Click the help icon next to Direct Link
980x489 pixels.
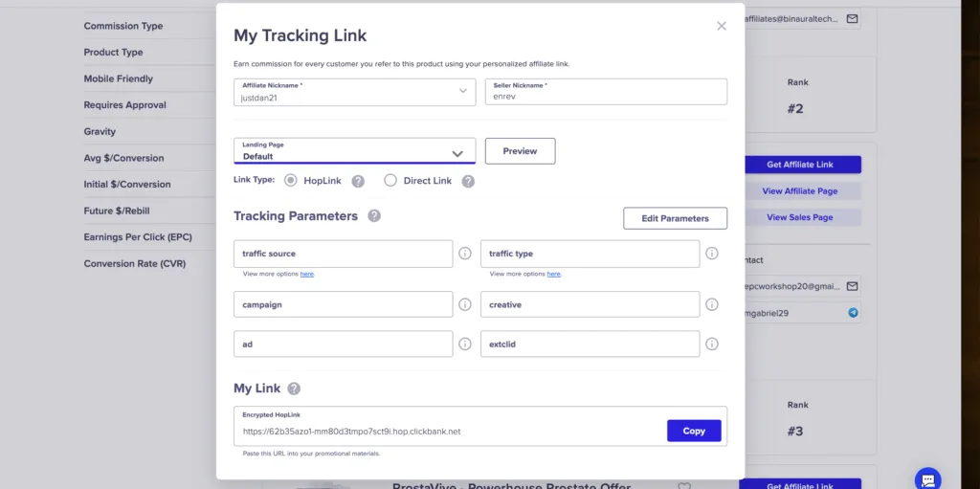[468, 181]
